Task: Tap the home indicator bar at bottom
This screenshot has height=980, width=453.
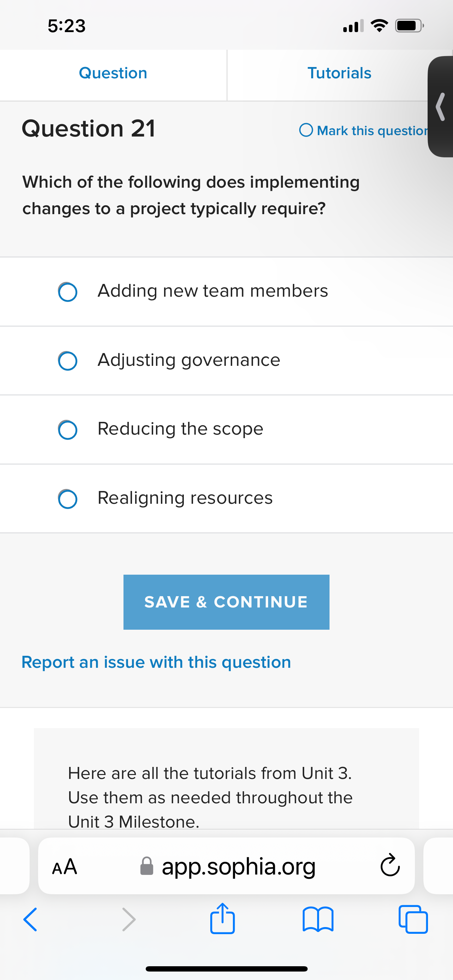Action: (x=226, y=969)
